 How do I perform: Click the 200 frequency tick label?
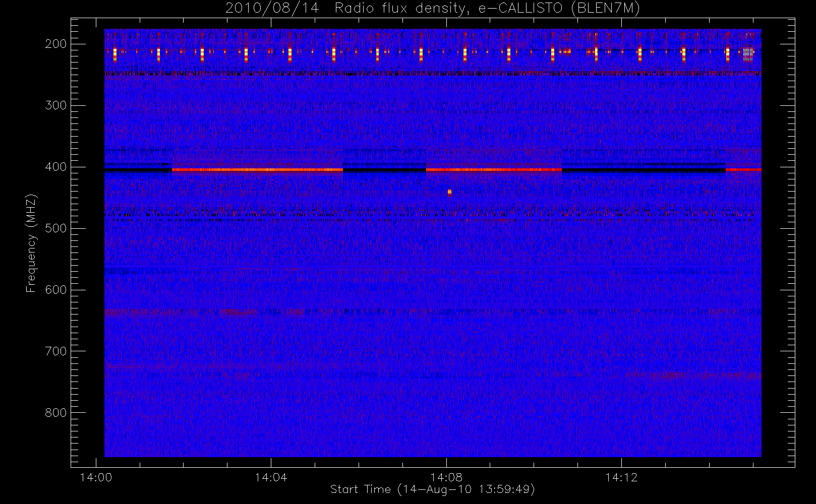pos(56,44)
